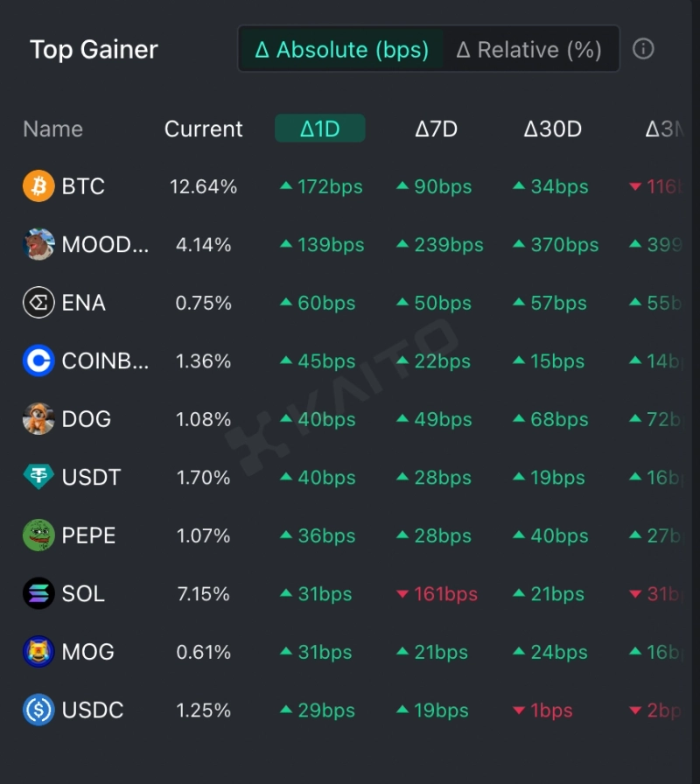The width and height of the screenshot is (700, 784).
Task: Click the USDC coin icon
Action: [38, 710]
